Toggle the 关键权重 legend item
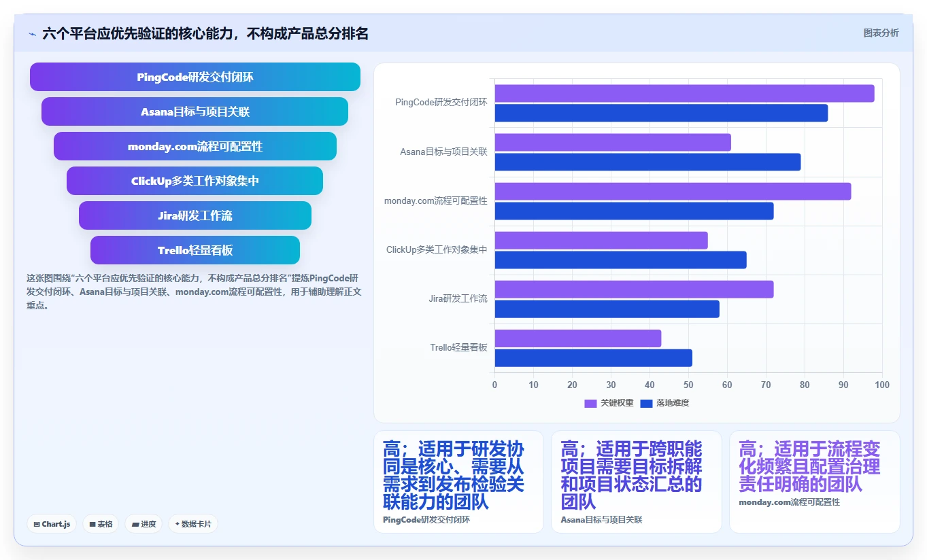This screenshot has width=927, height=560. point(609,403)
